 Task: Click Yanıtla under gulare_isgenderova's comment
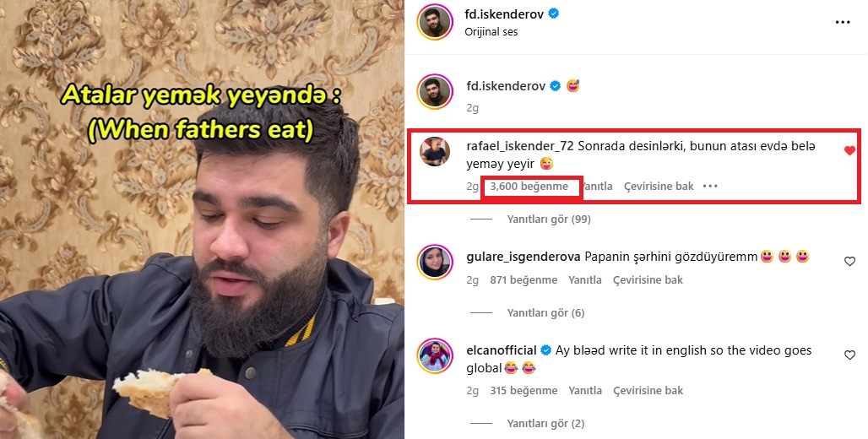(584, 280)
